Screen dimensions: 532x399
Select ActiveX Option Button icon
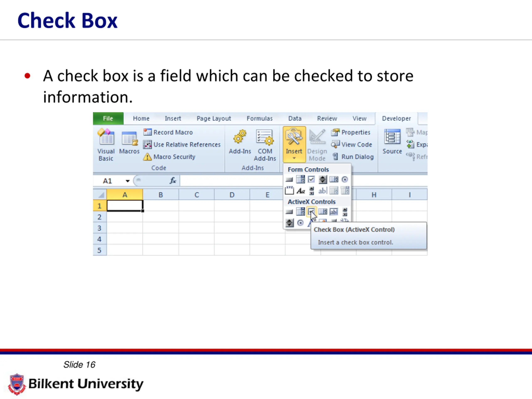pos(300,223)
